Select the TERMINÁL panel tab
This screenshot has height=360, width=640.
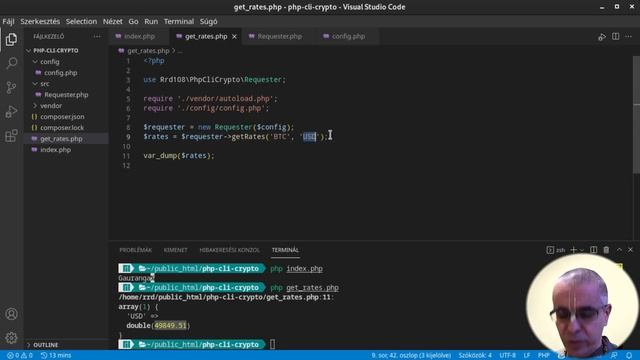(x=285, y=250)
